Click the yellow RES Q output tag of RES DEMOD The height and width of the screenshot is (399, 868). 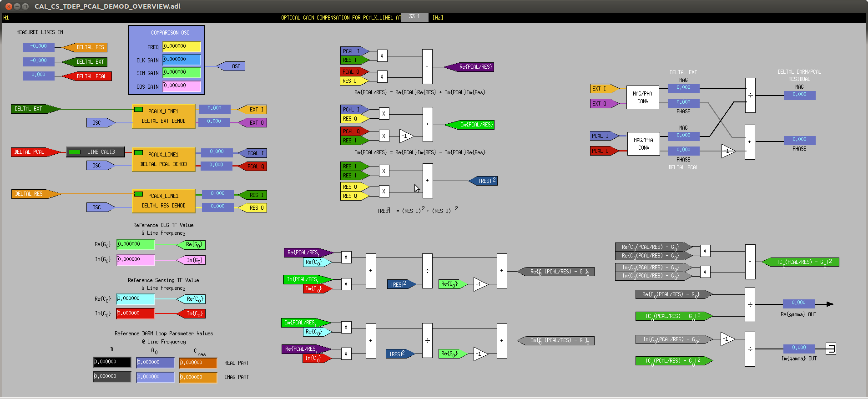click(x=252, y=208)
